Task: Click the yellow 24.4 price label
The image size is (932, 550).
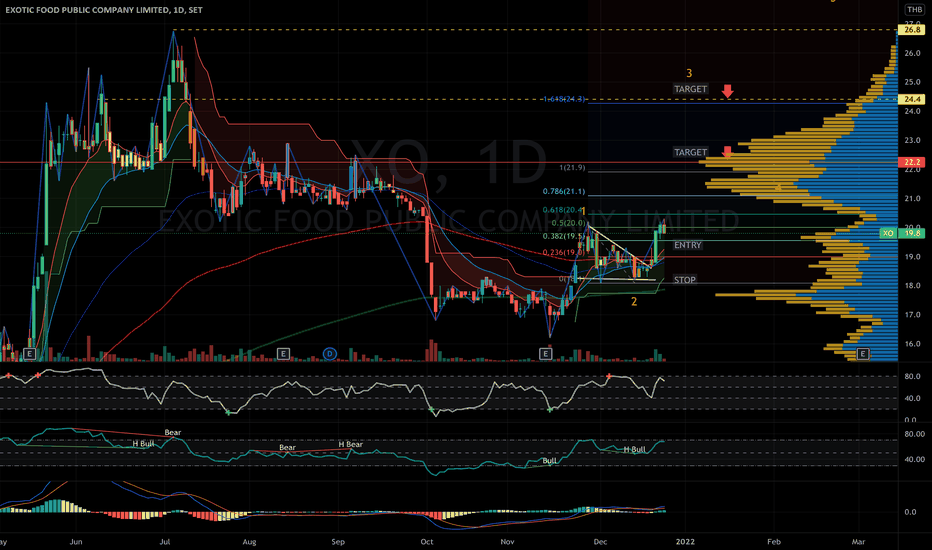Action: click(912, 99)
